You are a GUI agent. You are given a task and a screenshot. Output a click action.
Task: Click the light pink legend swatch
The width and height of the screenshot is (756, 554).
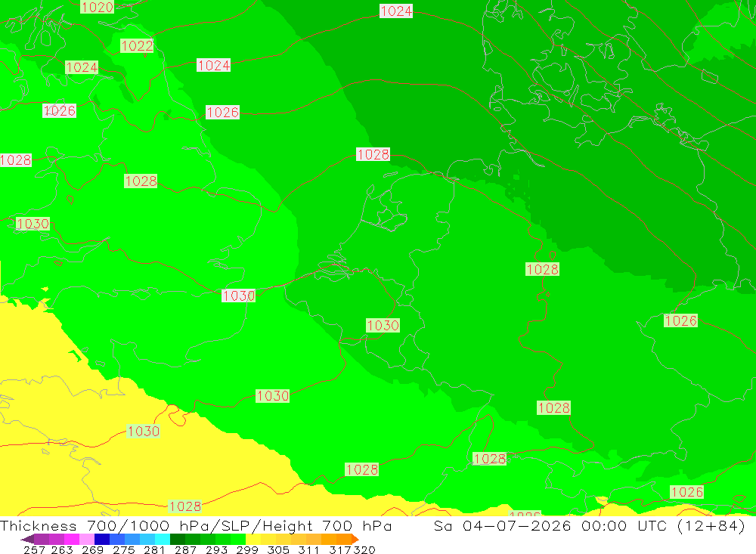(87, 539)
